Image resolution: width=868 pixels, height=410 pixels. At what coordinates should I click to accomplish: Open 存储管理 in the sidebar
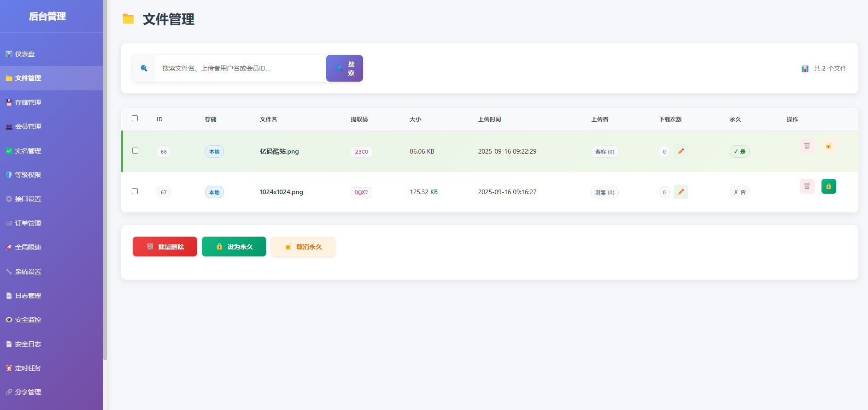(28, 102)
